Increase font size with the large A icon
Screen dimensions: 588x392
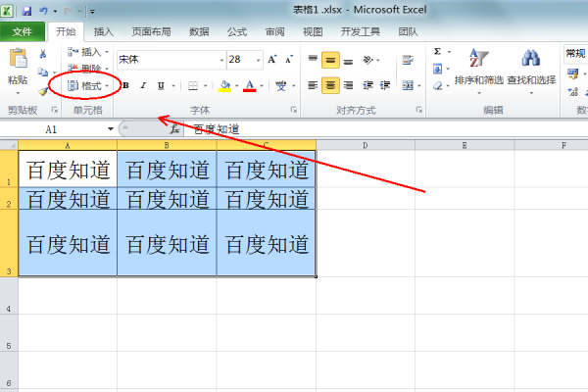pos(271,59)
